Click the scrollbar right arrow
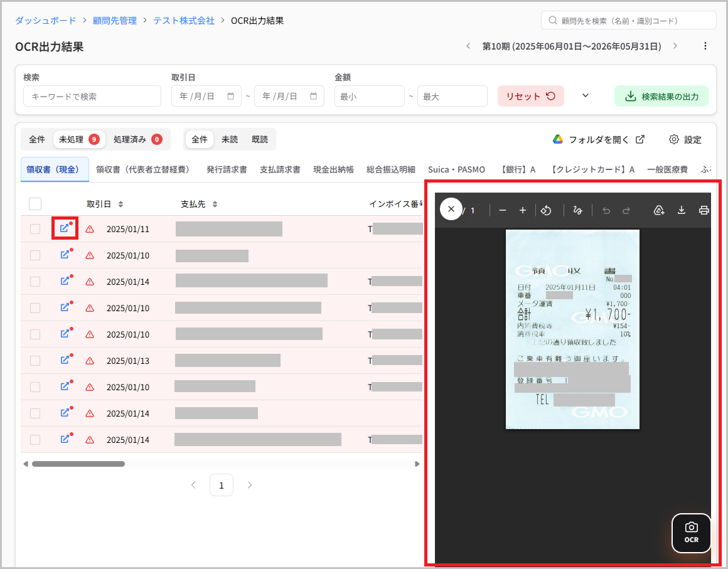 (417, 464)
